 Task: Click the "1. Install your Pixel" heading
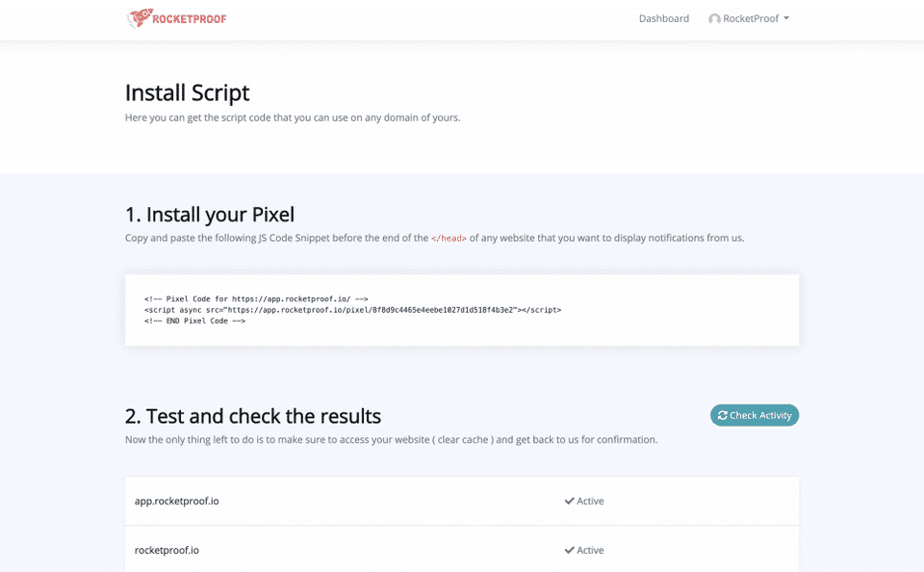tap(210, 214)
